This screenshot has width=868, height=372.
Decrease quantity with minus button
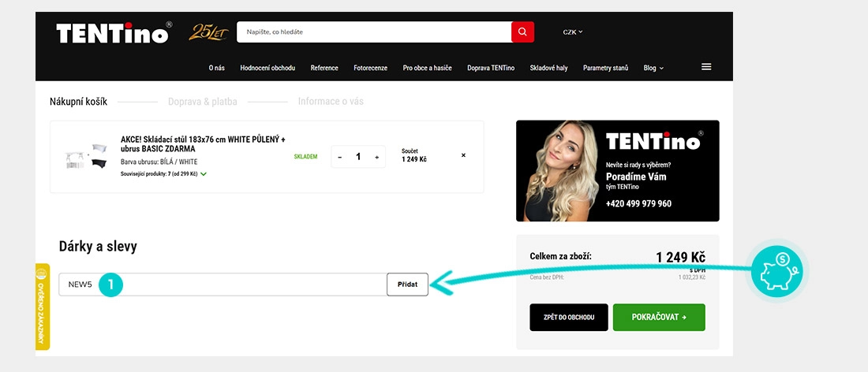[340, 157]
